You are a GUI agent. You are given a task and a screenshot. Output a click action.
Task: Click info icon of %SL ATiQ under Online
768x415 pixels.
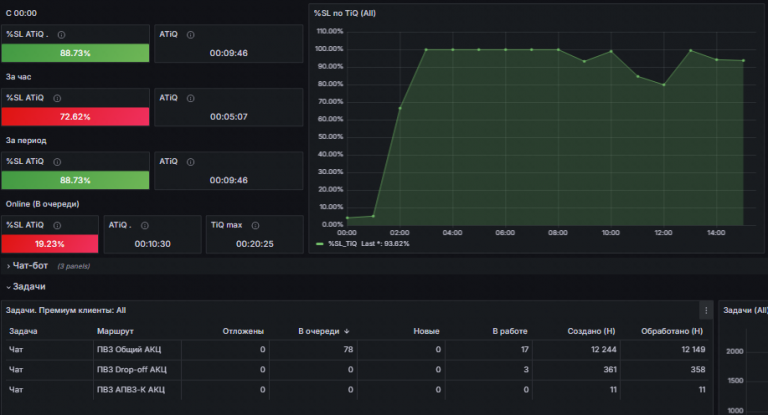coord(57,225)
